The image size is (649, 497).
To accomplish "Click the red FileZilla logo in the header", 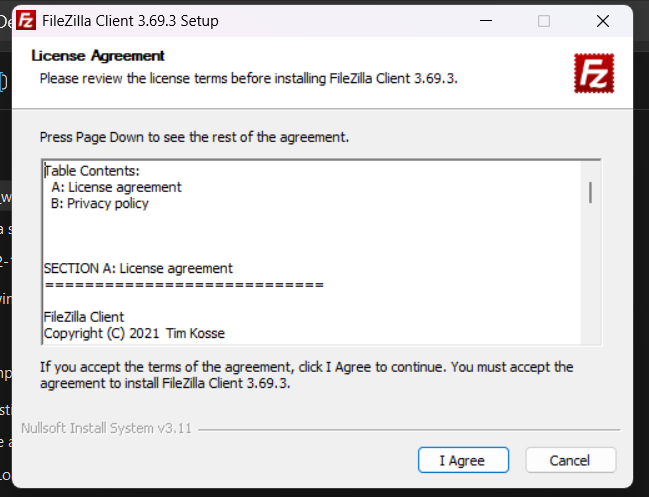I will 593,74.
